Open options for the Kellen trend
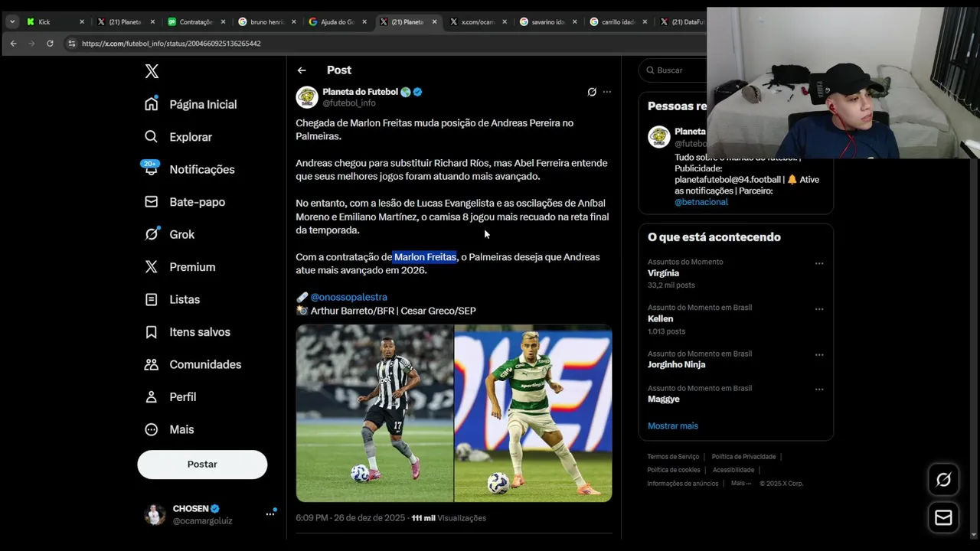 [819, 309]
